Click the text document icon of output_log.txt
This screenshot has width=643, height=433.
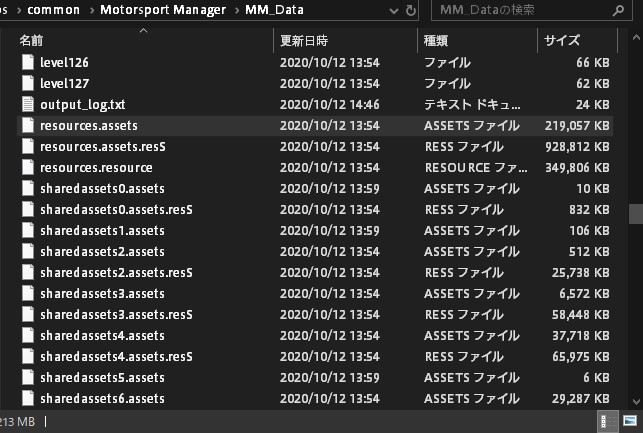point(28,104)
